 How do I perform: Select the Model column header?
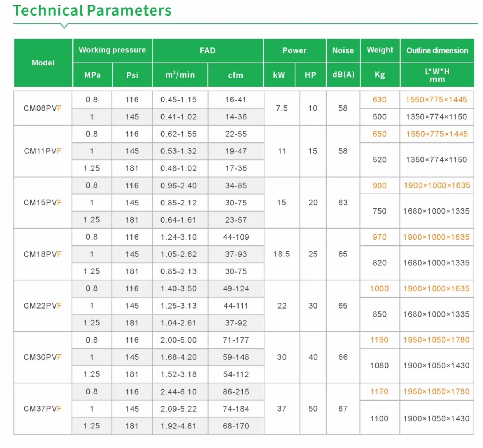(x=43, y=63)
